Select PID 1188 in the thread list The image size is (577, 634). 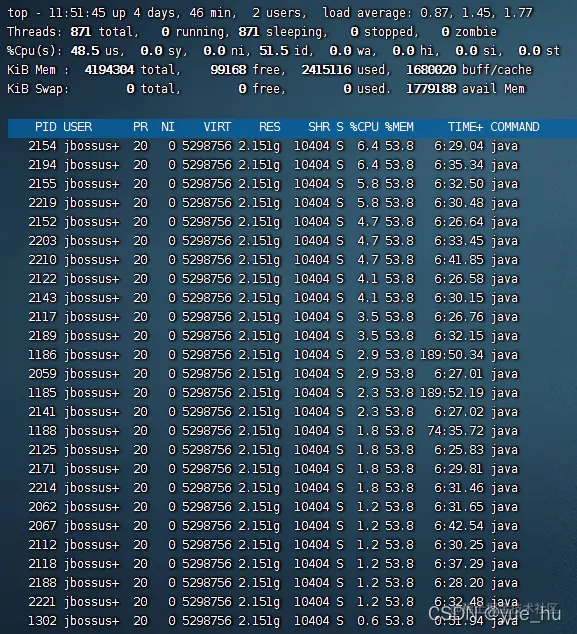(x=42, y=431)
